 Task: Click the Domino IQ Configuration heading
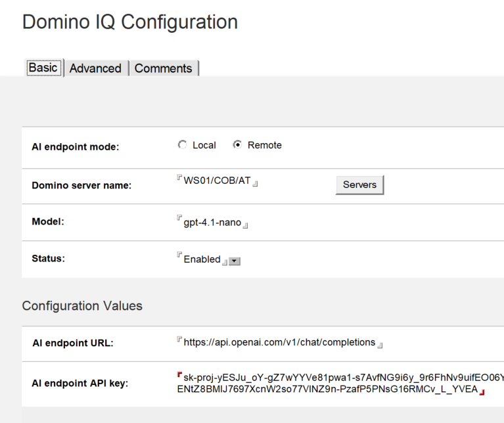[130, 22]
